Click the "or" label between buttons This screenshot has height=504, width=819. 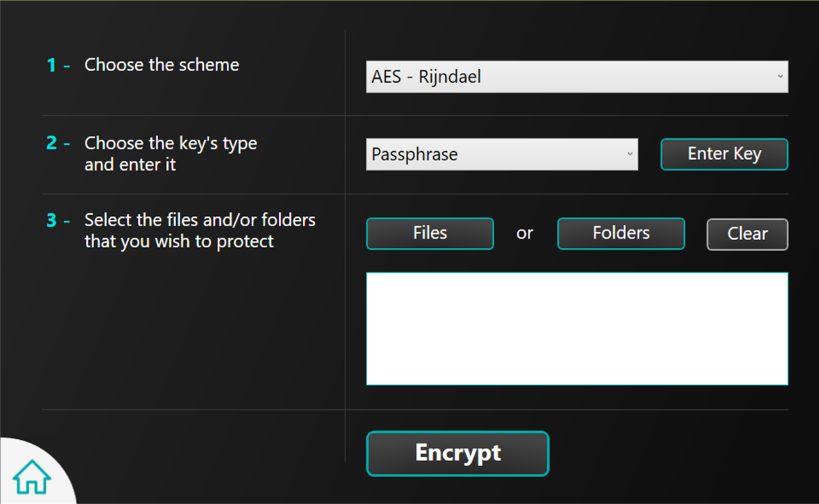(x=524, y=234)
